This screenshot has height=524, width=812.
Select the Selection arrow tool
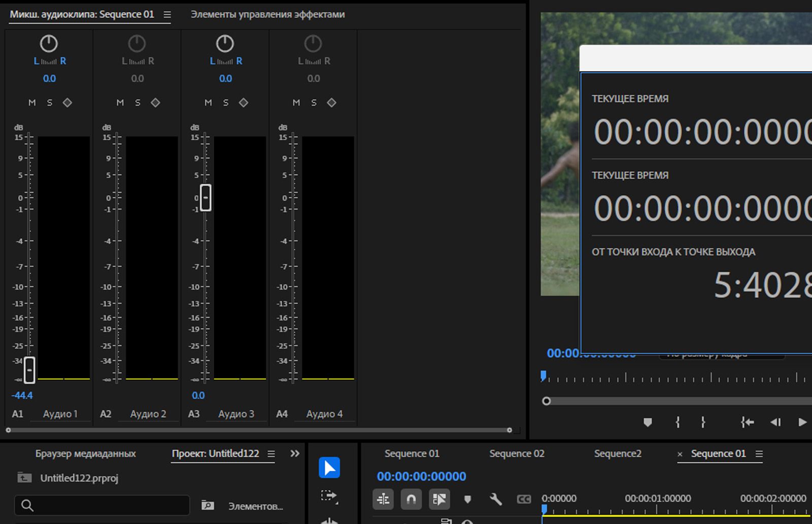[x=329, y=468]
